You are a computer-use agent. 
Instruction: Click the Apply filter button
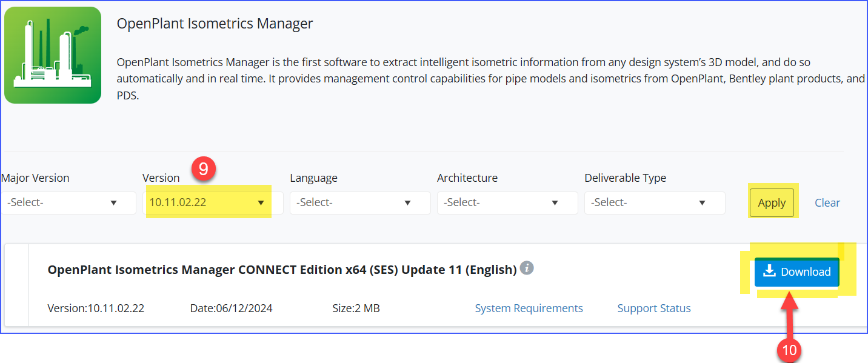pos(772,203)
